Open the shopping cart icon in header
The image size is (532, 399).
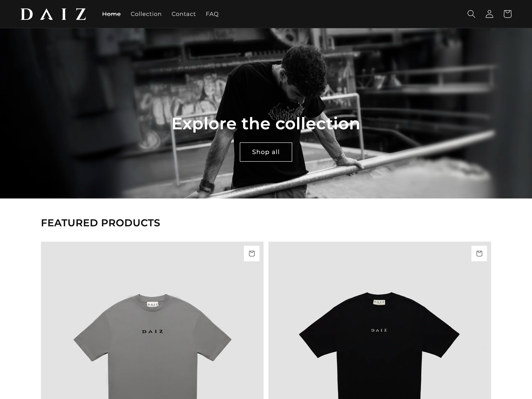click(x=507, y=14)
